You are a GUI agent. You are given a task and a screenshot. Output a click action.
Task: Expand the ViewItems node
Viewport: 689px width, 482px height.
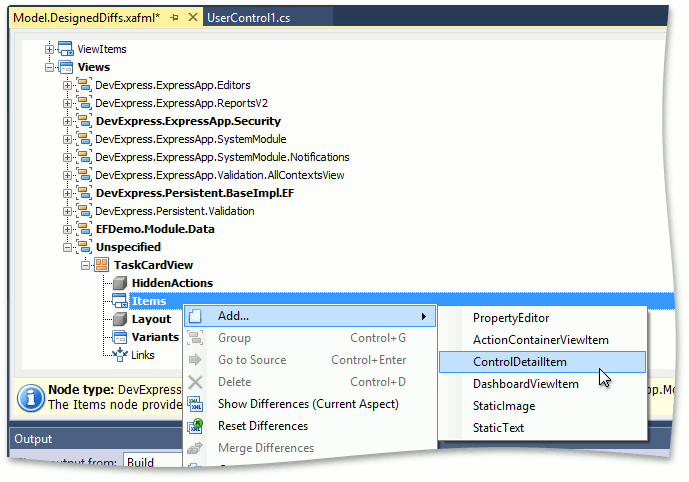[50, 49]
